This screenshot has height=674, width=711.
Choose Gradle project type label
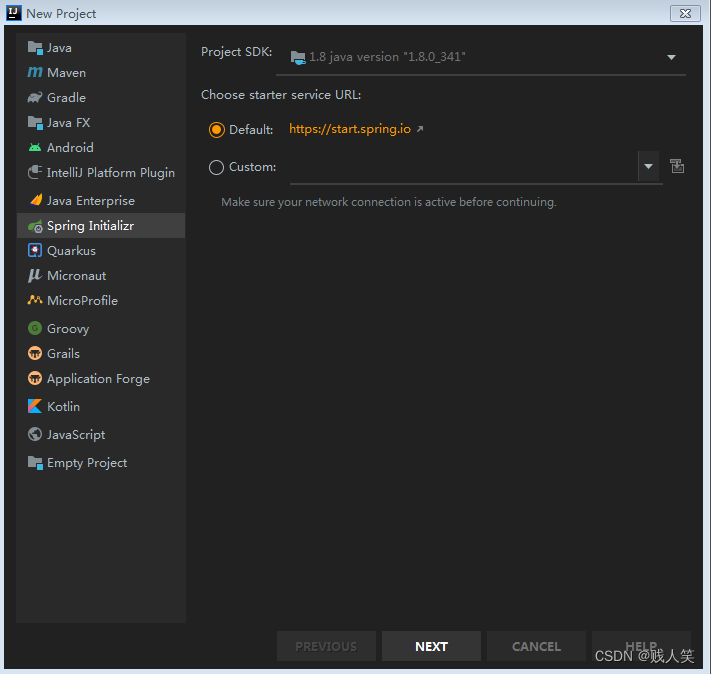coord(66,98)
